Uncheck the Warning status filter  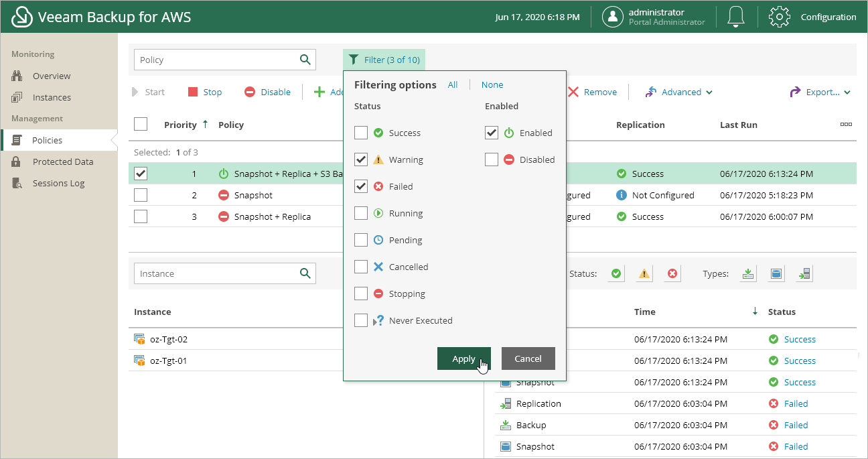click(x=361, y=159)
